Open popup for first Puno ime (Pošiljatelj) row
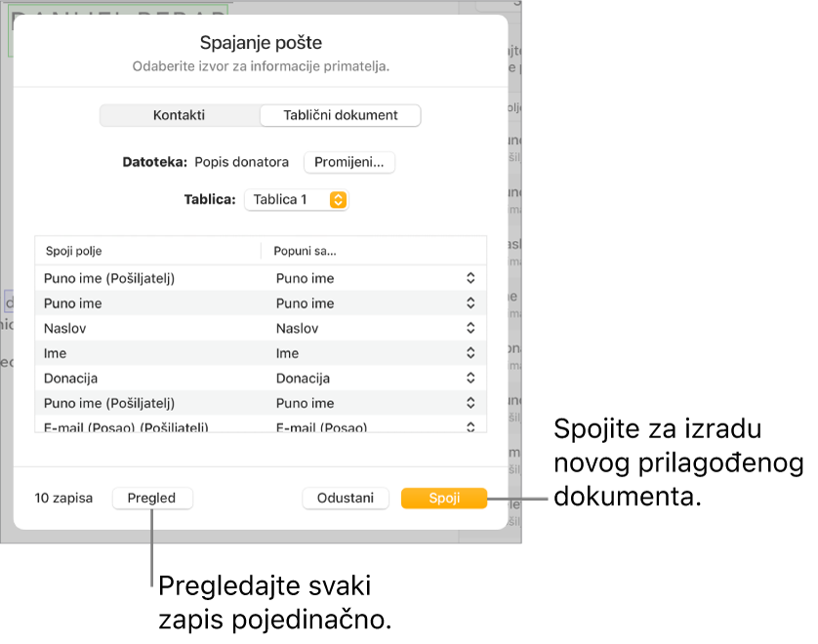This screenshot has width=818, height=644. (x=470, y=278)
